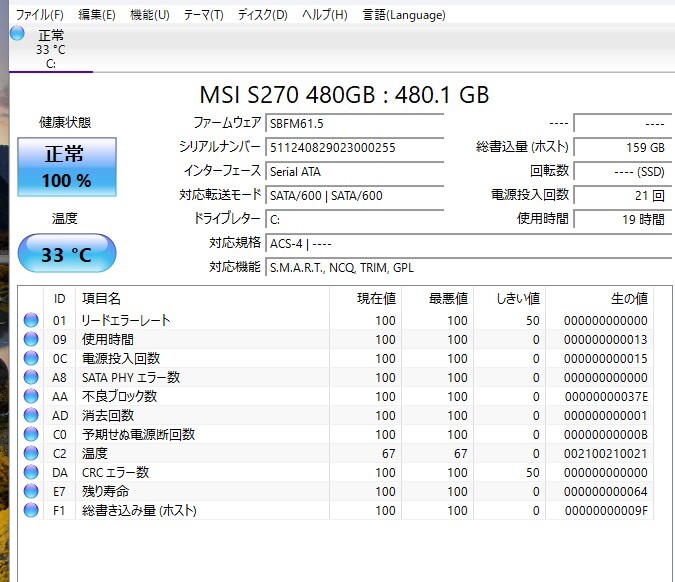Open the ヘルプ(H) menu

pos(325,15)
